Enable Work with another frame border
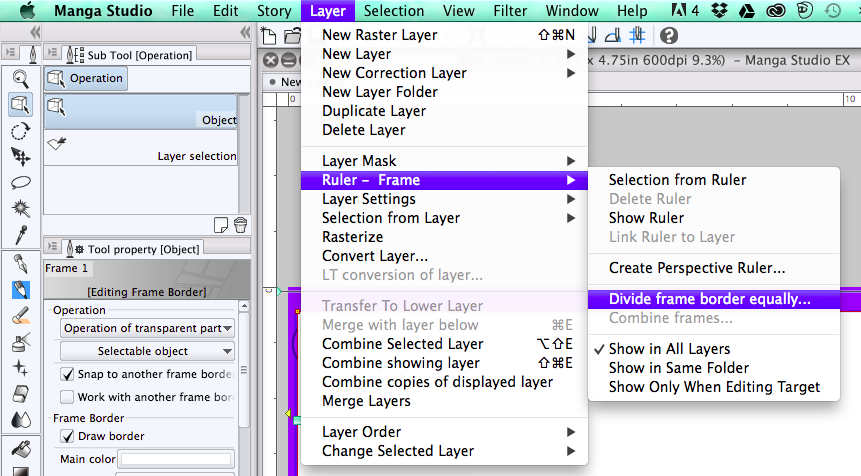The image size is (861, 476). point(68,397)
